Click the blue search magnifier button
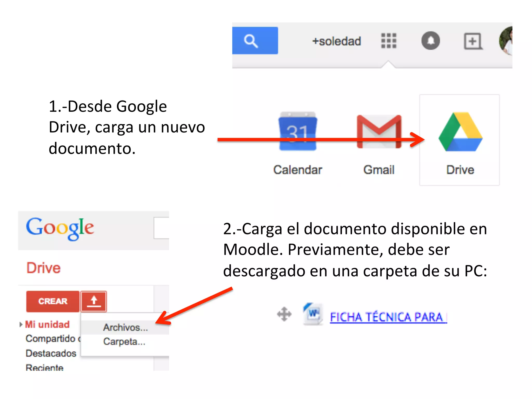The height and width of the screenshot is (399, 532). point(255,41)
